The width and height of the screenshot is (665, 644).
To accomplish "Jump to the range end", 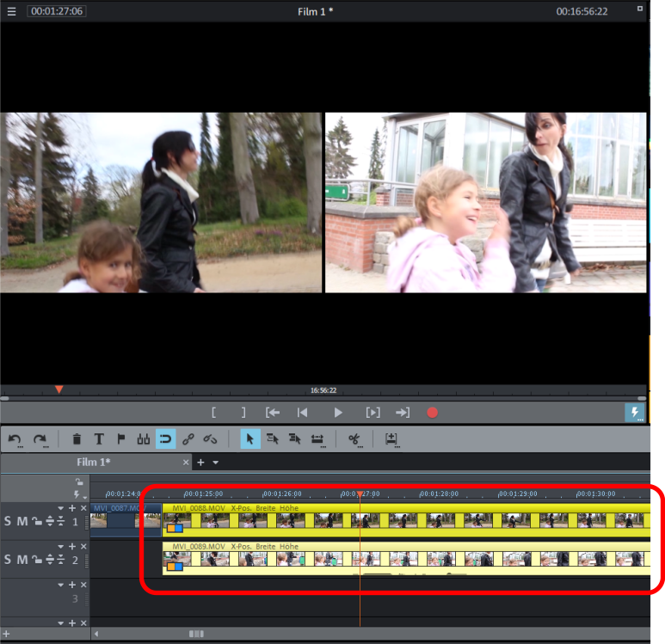I will pos(403,413).
